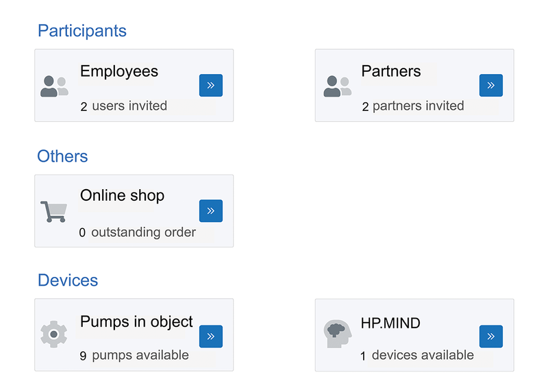Click the "1 devices available" text
Viewport: 548px width, 392px height.
[417, 355]
